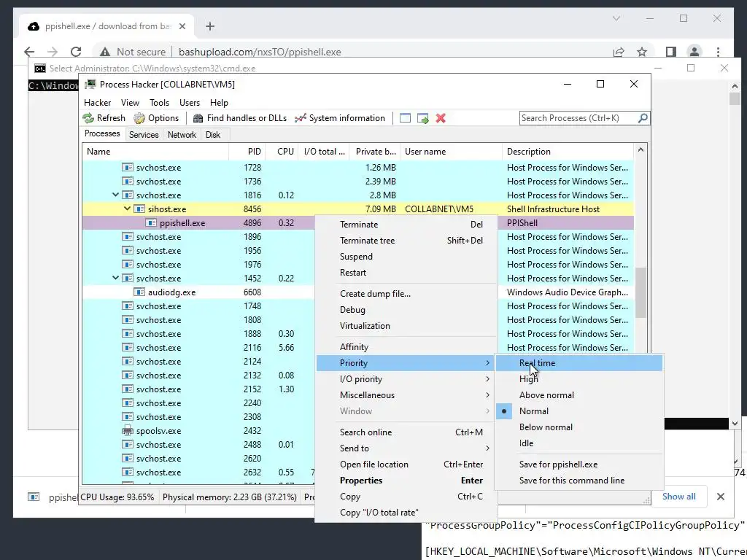Sort by CPU column header
This screenshot has height=560, width=747.
coord(282,152)
